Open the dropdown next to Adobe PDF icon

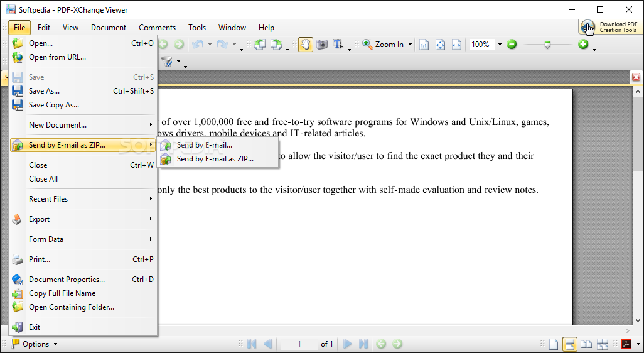click(x=638, y=344)
